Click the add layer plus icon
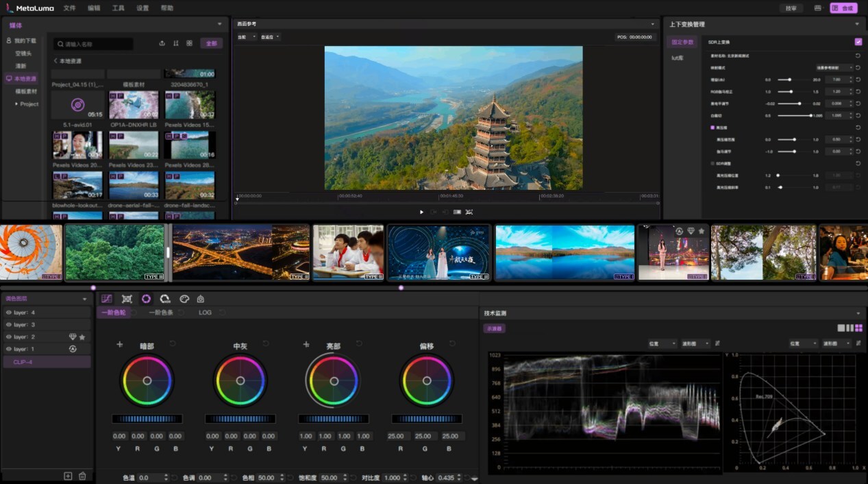 pyautogui.click(x=68, y=476)
